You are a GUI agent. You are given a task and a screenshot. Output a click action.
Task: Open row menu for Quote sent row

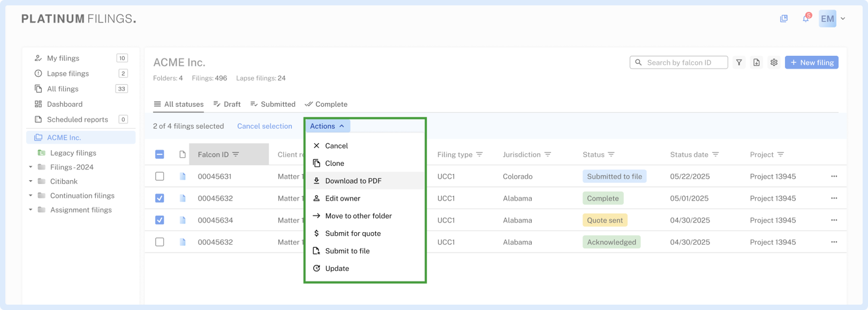point(834,220)
